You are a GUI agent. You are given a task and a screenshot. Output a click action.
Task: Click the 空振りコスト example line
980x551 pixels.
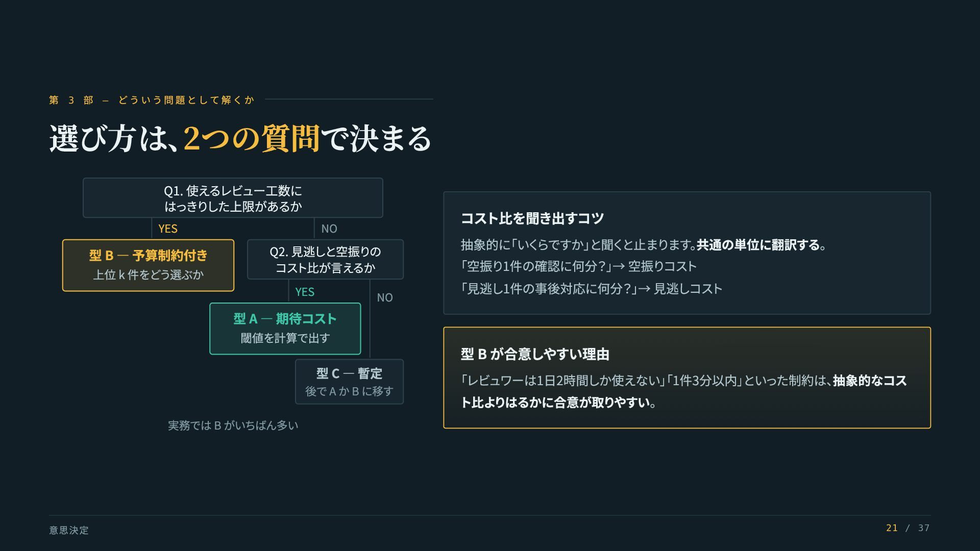click(x=578, y=266)
